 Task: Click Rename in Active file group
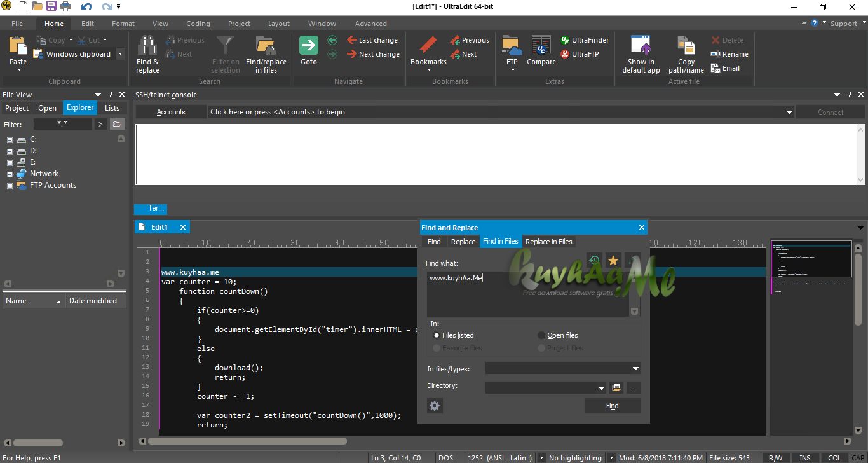(x=729, y=54)
